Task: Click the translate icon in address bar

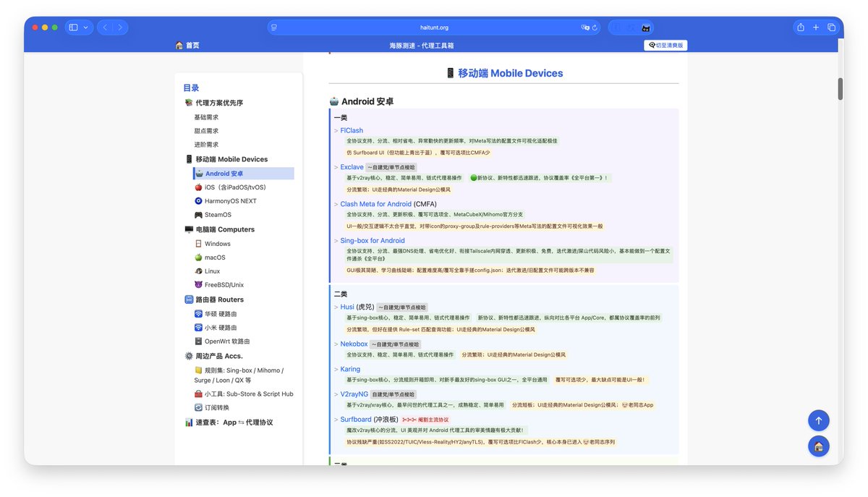Action: click(585, 27)
